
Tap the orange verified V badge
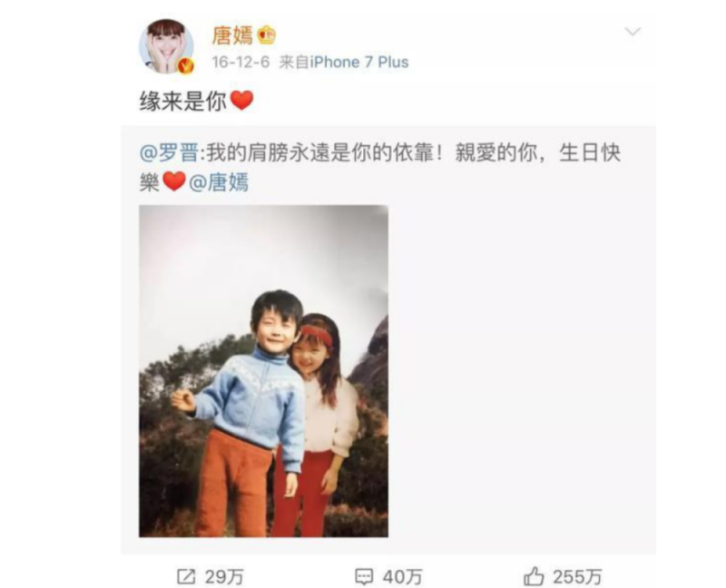186,66
